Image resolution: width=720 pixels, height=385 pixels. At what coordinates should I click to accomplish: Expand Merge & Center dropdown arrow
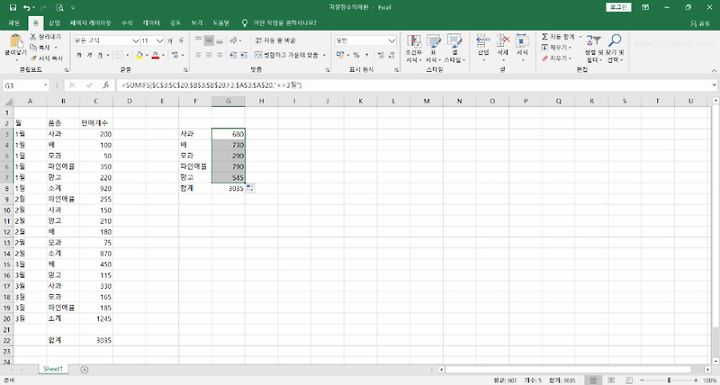coord(324,55)
